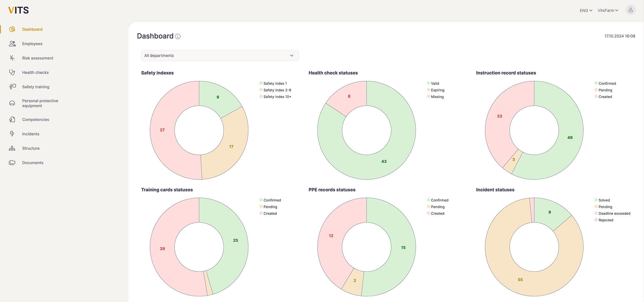The width and height of the screenshot is (644, 302).
Task: Open the user profile avatar icon
Action: [630, 10]
